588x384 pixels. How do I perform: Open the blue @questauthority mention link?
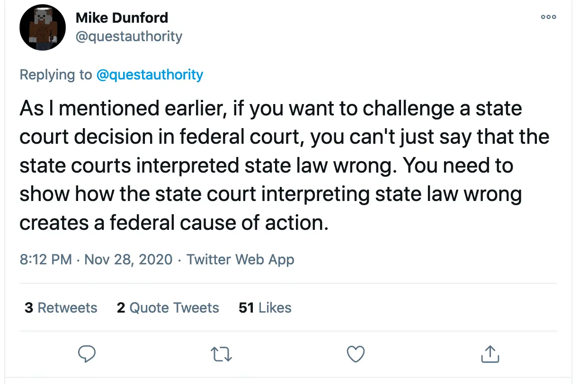pyautogui.click(x=150, y=75)
